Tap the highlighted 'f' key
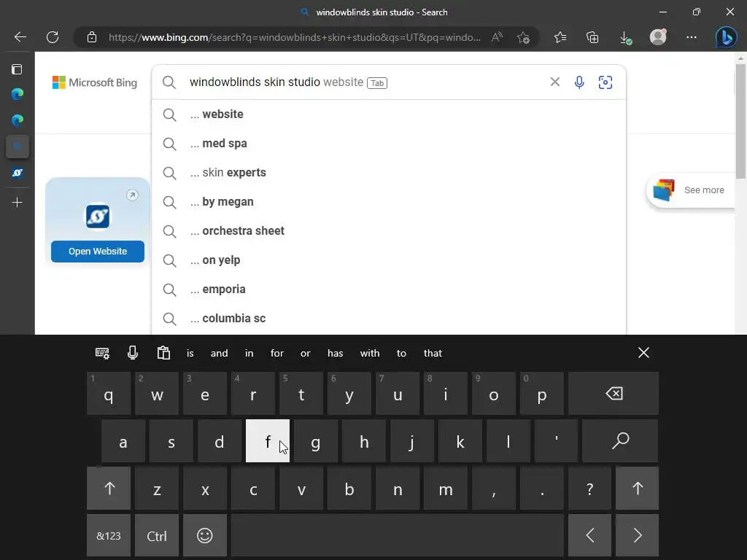 pyautogui.click(x=268, y=441)
